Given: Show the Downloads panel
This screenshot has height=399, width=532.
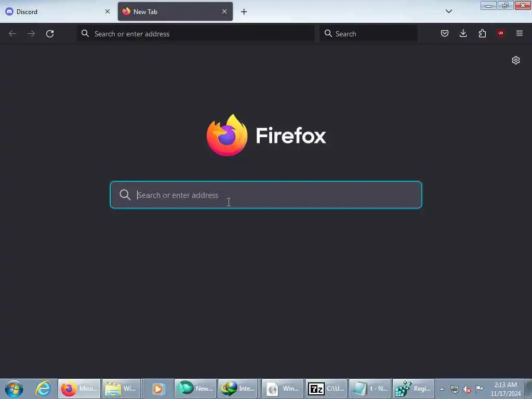Looking at the screenshot, I should 463,33.
